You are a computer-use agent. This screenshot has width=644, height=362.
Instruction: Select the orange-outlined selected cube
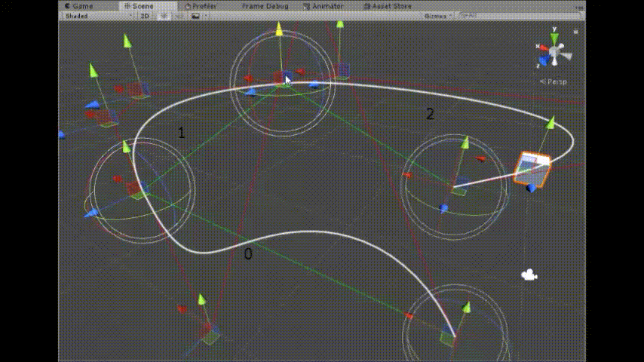coord(532,169)
